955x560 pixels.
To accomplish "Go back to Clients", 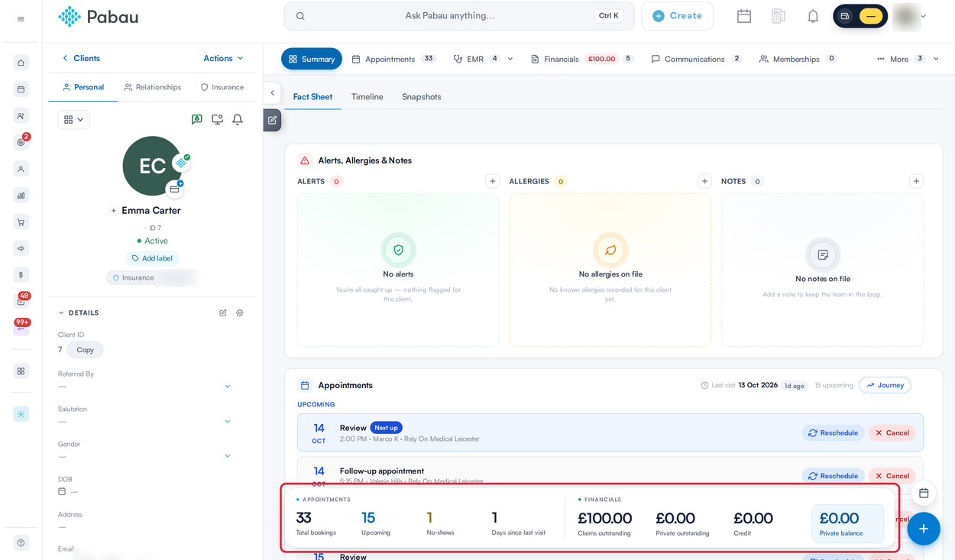I will (x=81, y=58).
